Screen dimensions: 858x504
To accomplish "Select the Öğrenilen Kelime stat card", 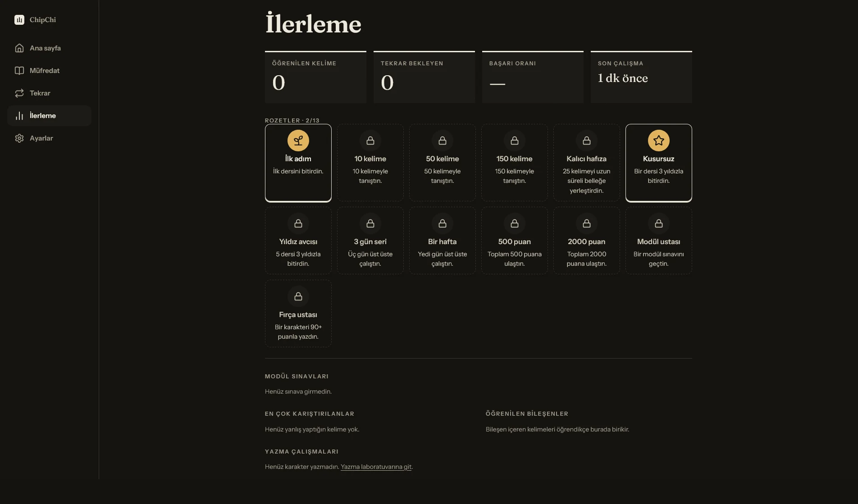I will [x=315, y=77].
